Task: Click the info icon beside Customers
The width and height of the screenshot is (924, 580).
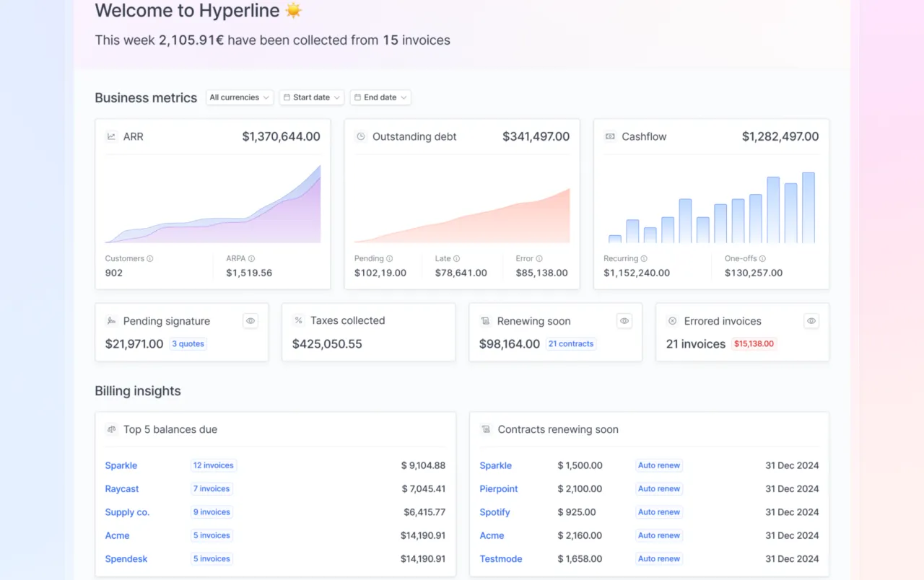Action: coord(150,258)
